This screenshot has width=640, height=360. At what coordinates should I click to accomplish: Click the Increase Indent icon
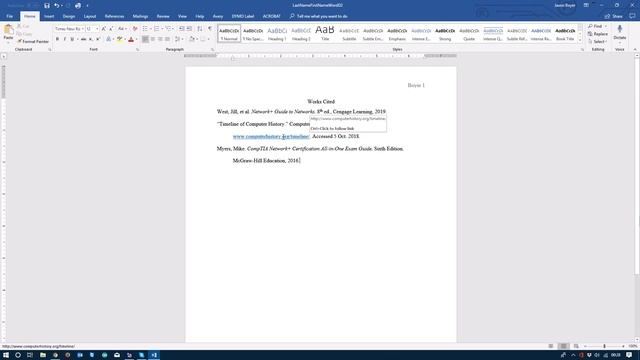tap(189, 29)
